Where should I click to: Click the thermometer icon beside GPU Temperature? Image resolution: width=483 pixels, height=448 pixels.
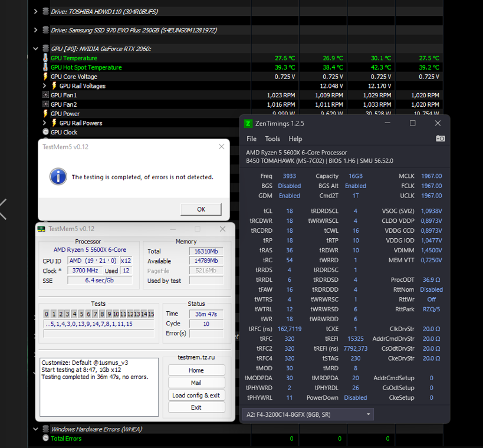45,58
